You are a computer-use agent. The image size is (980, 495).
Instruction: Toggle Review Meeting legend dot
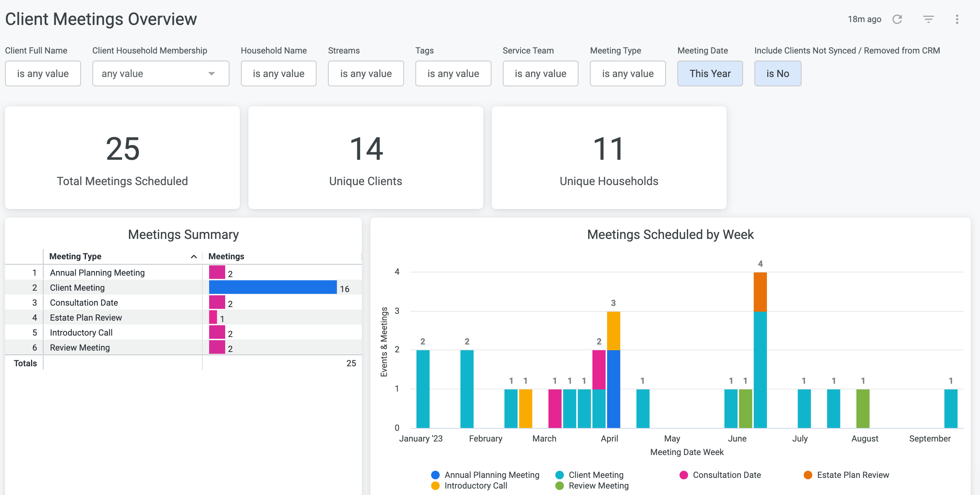point(559,485)
